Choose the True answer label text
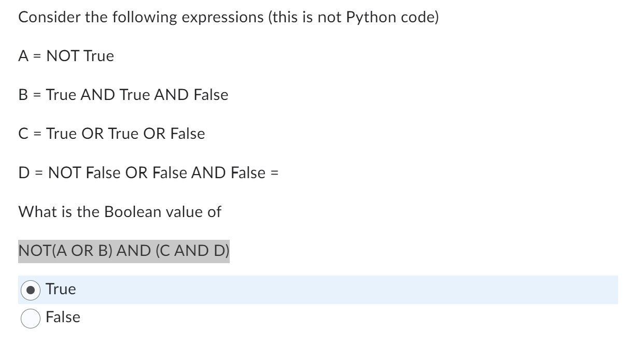The image size is (644, 345). click(61, 290)
